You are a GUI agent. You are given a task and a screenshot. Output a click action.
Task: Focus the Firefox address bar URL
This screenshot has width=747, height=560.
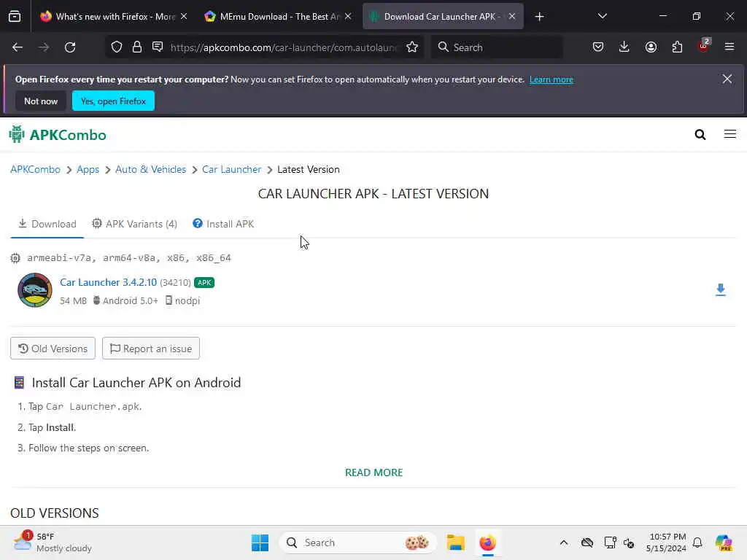pos(283,47)
